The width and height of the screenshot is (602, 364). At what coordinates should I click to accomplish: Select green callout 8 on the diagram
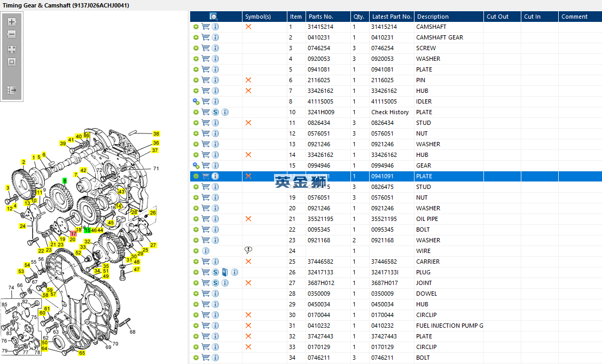[x=65, y=180]
